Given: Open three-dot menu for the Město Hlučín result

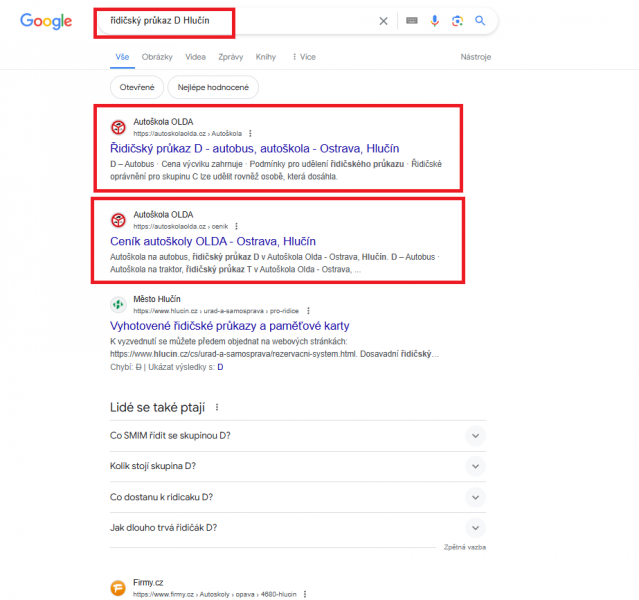Looking at the screenshot, I should tap(308, 311).
